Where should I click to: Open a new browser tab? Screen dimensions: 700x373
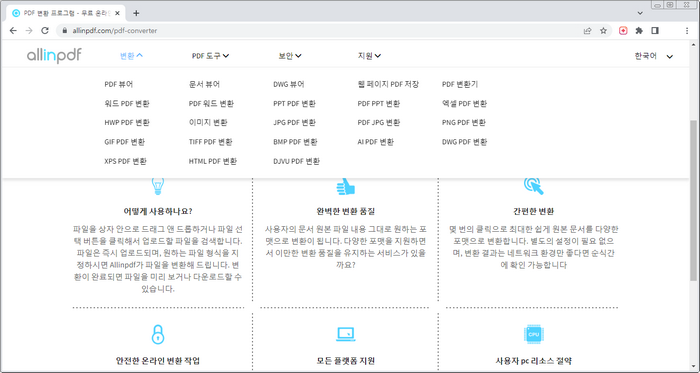[136, 13]
